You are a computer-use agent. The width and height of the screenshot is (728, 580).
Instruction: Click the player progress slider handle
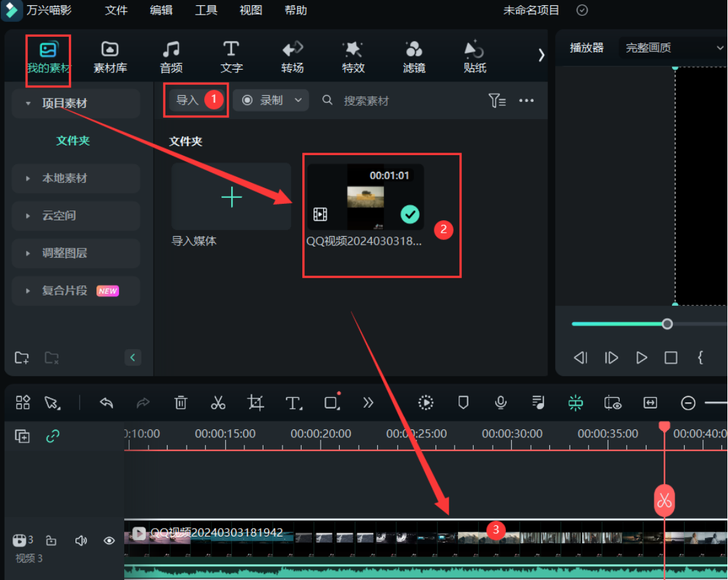tap(667, 324)
